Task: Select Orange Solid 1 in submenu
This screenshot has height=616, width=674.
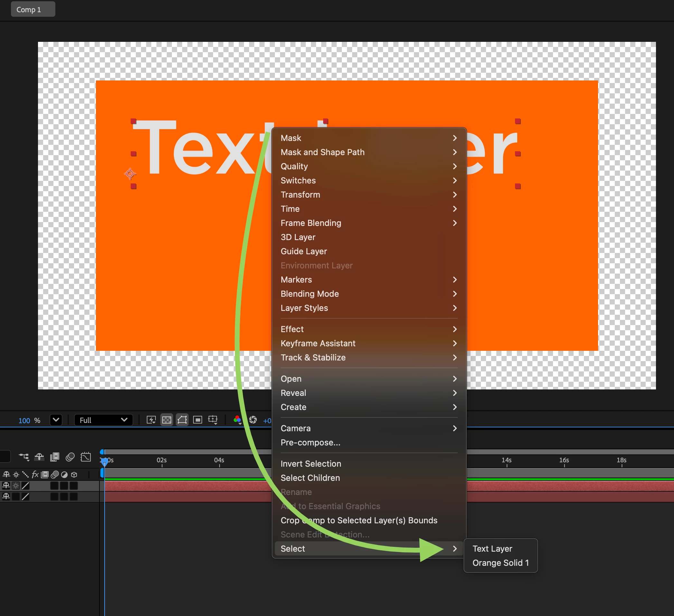Action: pos(501,563)
